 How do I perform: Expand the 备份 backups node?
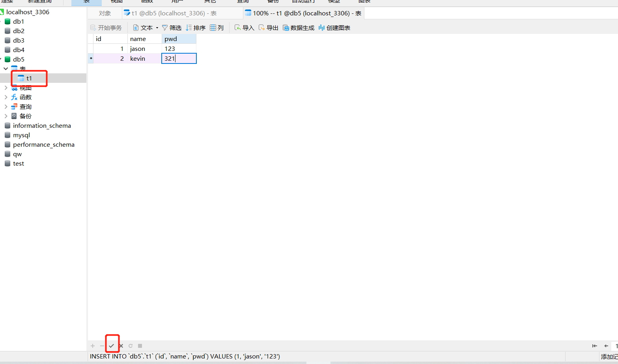pos(6,116)
